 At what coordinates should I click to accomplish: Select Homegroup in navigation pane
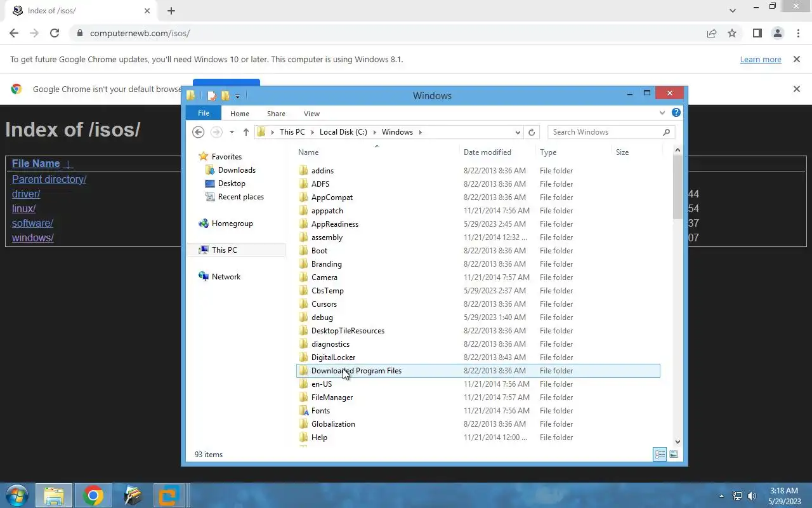pyautogui.click(x=232, y=224)
